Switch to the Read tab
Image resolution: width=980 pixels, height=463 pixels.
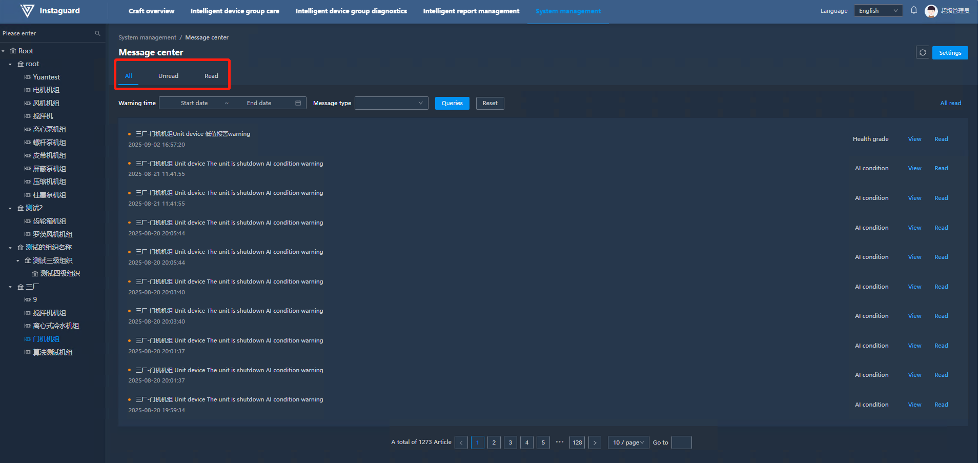211,76
